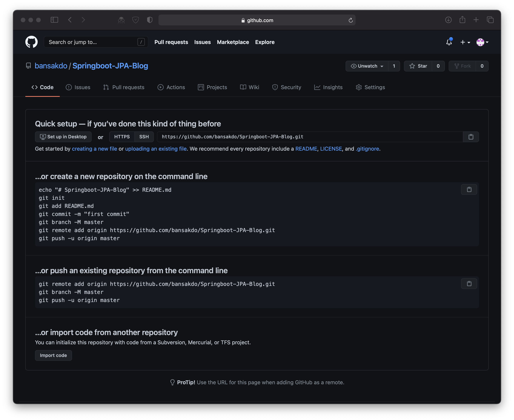Viewport: 514px width, 420px height.
Task: Copy the push existing repository commands
Action: tap(469, 284)
